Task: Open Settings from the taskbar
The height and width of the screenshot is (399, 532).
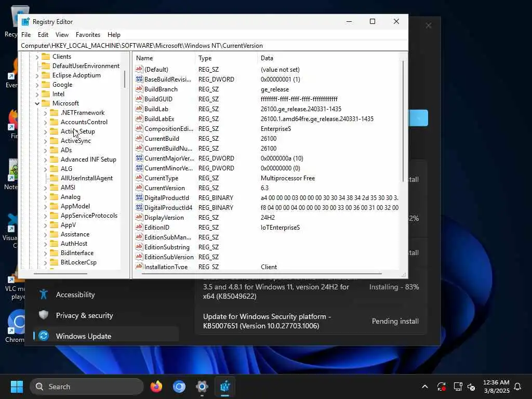Action: [x=202, y=387]
